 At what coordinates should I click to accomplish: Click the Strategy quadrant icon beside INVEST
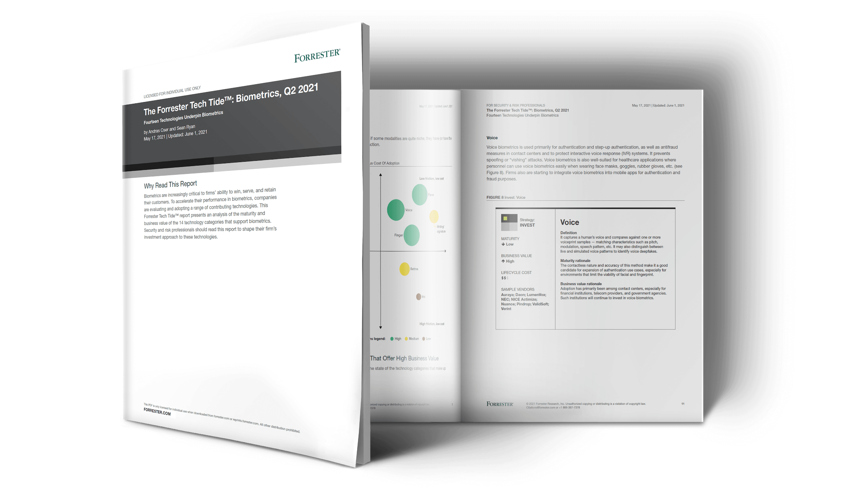(509, 222)
